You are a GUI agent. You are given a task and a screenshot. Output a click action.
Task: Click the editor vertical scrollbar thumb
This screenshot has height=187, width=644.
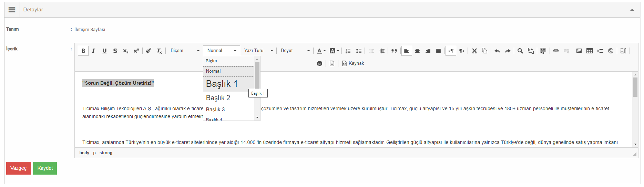(635, 87)
